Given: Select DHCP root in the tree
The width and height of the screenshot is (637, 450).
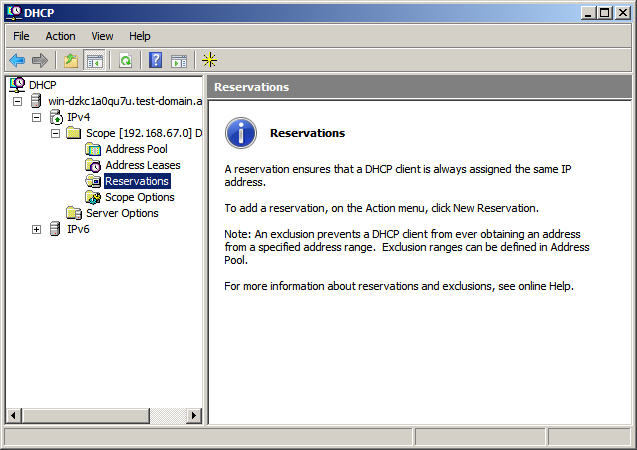Looking at the screenshot, I should [x=43, y=85].
